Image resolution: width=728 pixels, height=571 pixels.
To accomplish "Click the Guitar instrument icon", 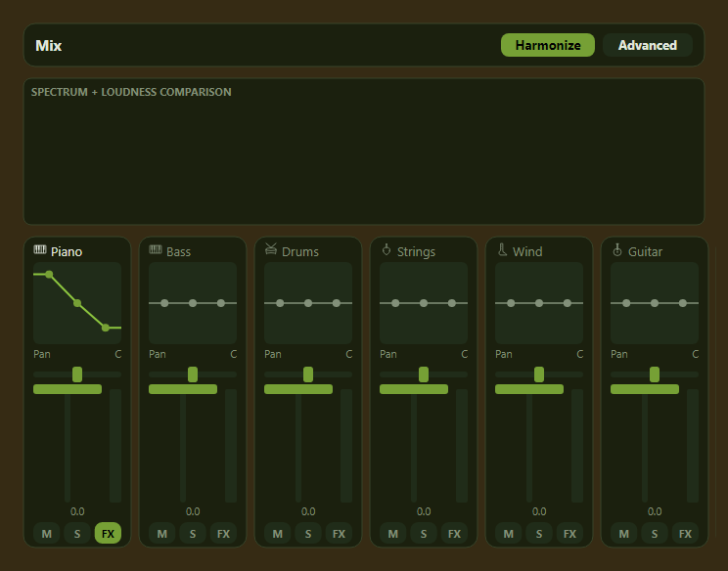I will click(x=617, y=249).
